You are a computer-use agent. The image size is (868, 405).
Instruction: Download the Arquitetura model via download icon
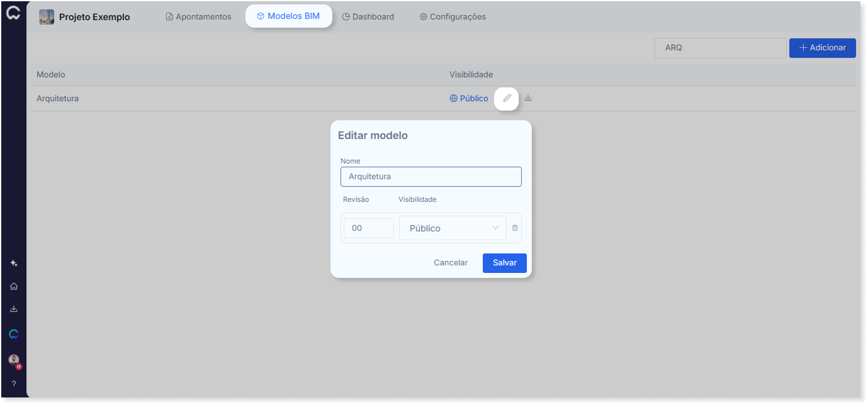click(x=528, y=98)
